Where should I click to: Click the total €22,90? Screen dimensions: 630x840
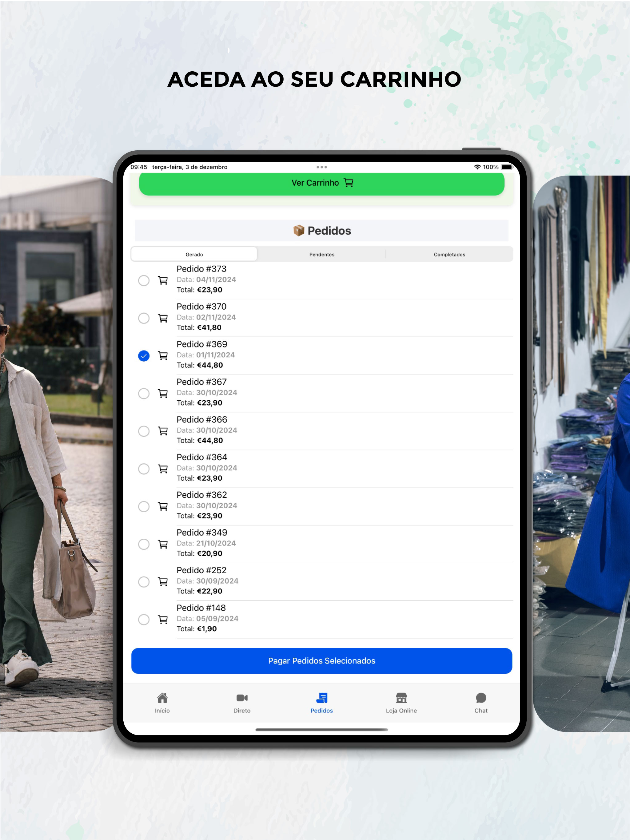pyautogui.click(x=209, y=591)
